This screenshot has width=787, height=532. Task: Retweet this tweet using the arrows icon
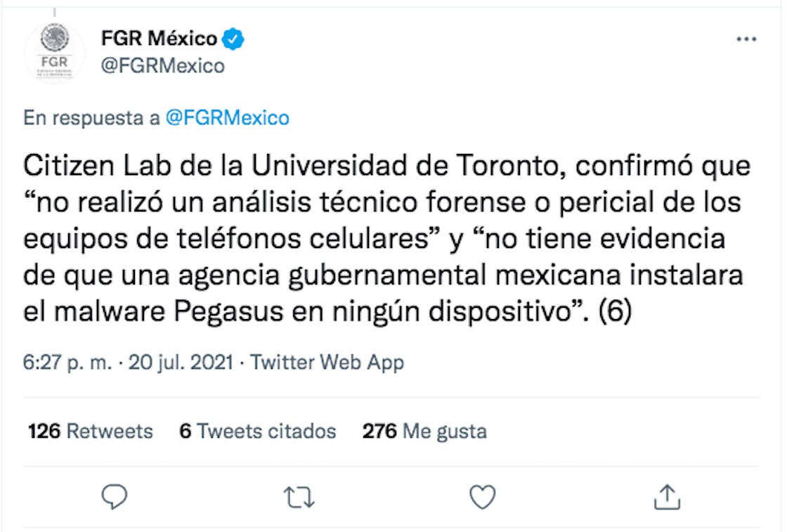(297, 497)
